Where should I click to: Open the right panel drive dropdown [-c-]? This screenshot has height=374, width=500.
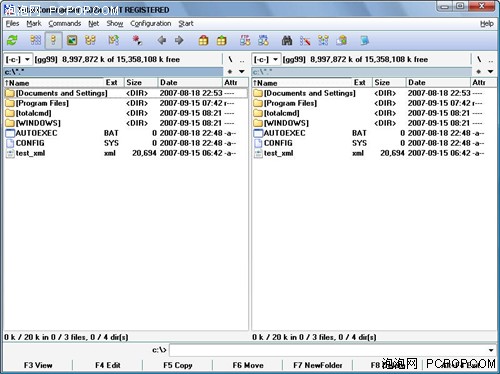tap(266, 60)
